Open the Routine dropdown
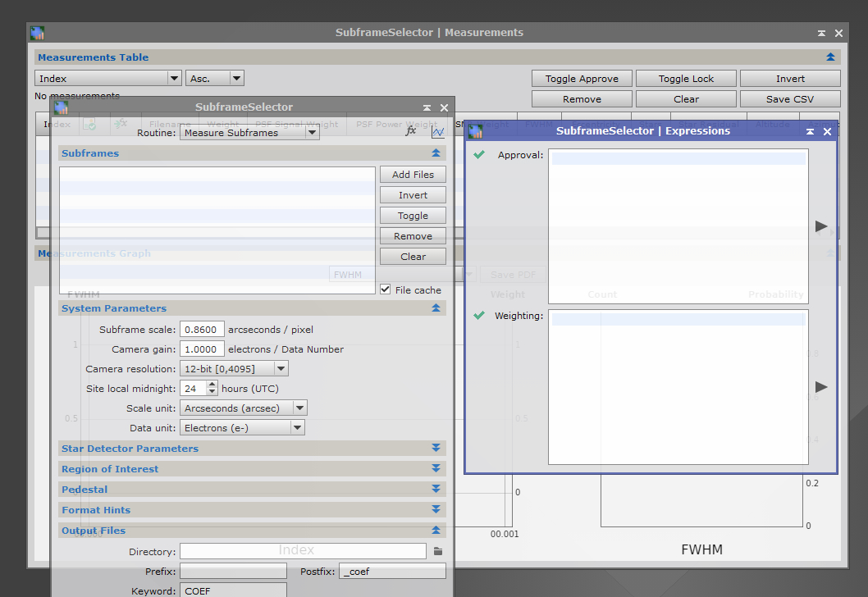The height and width of the screenshot is (597, 868). (249, 132)
